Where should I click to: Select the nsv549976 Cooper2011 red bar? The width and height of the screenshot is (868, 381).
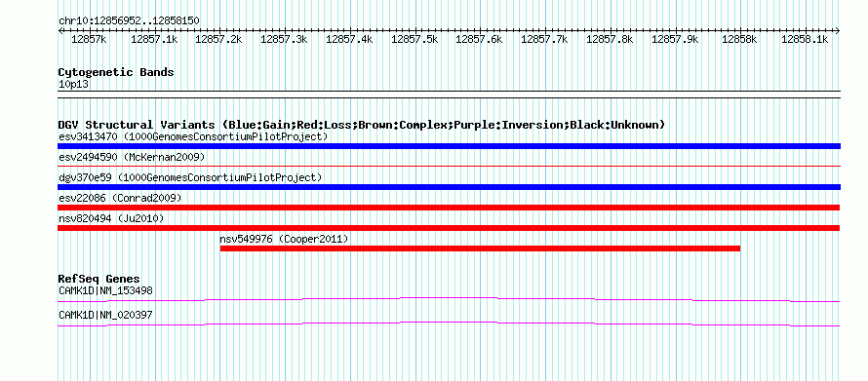[480, 248]
